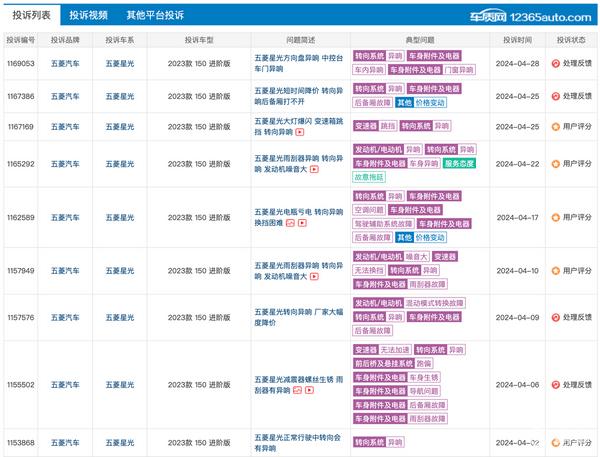Viewport: 600px width, 457px height.
Task: Click the 导航问题 tag
Action: pos(424,391)
